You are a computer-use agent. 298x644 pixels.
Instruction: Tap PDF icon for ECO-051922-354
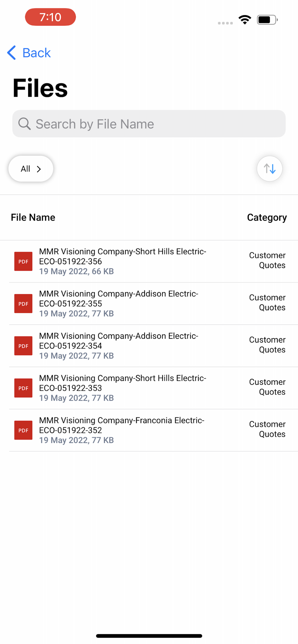click(x=23, y=346)
